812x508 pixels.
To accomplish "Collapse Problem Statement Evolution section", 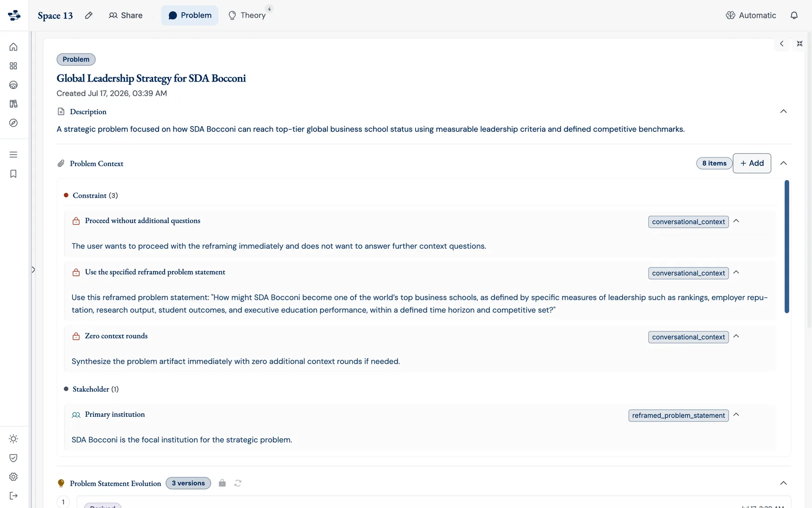I will tap(783, 483).
